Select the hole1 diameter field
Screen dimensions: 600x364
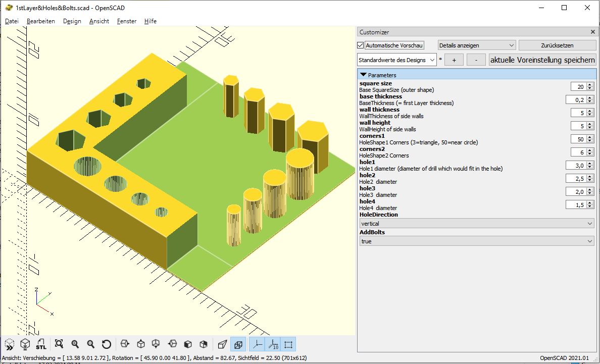coord(576,165)
